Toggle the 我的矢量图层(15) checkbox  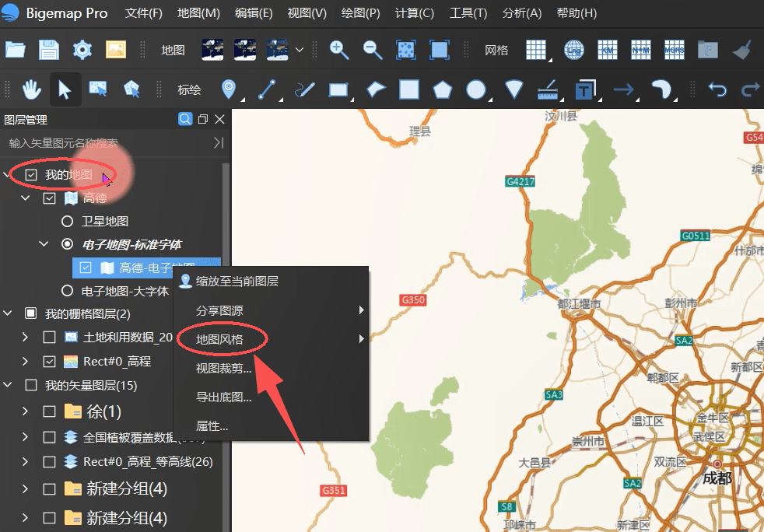tap(31, 385)
